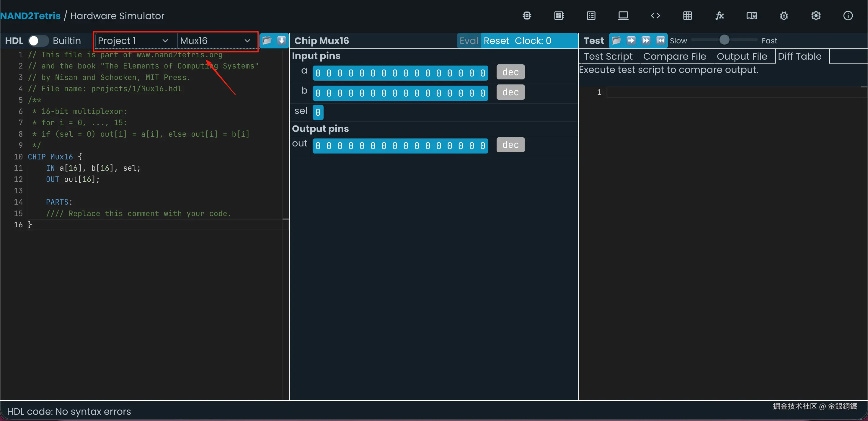This screenshot has width=868, height=421.
Task: Run test with fast-forward button
Action: click(646, 41)
